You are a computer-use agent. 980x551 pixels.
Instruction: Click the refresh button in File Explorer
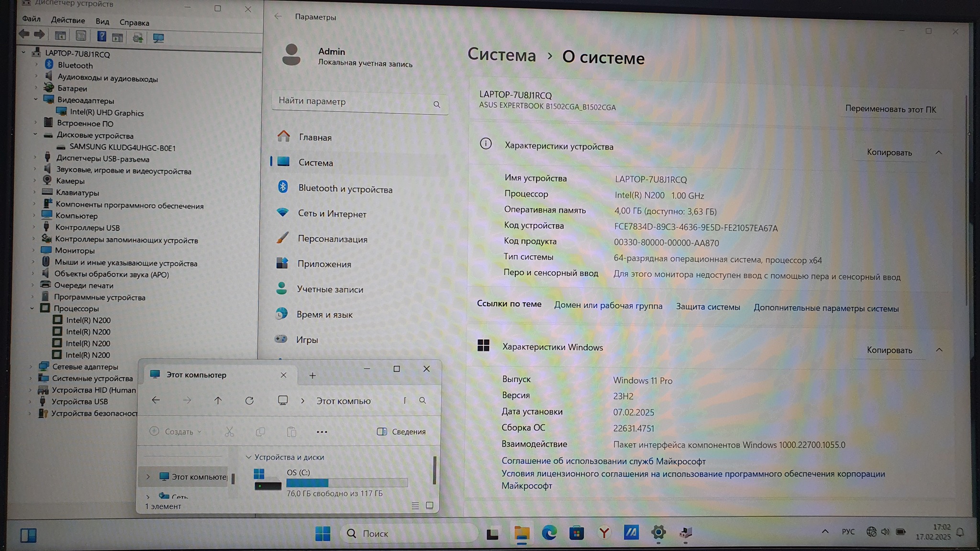249,401
